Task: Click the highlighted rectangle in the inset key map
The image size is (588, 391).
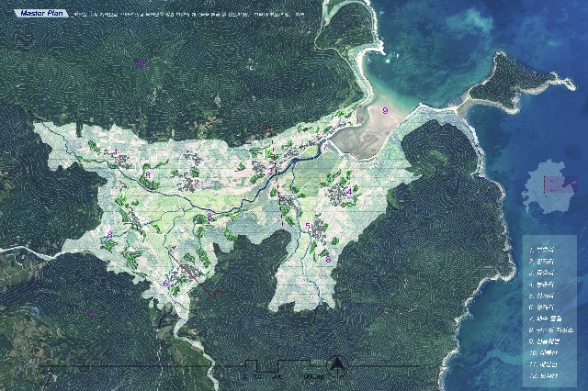Action: (560, 184)
